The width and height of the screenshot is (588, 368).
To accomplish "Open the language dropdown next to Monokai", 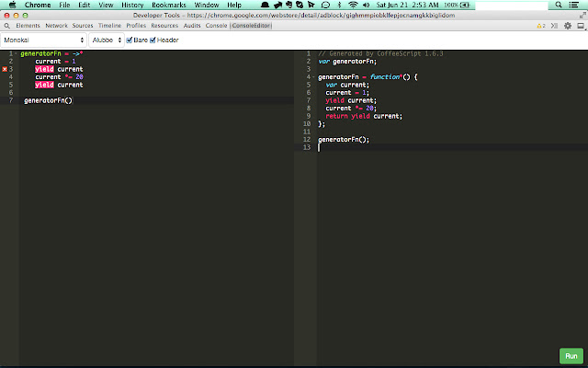I will point(107,40).
